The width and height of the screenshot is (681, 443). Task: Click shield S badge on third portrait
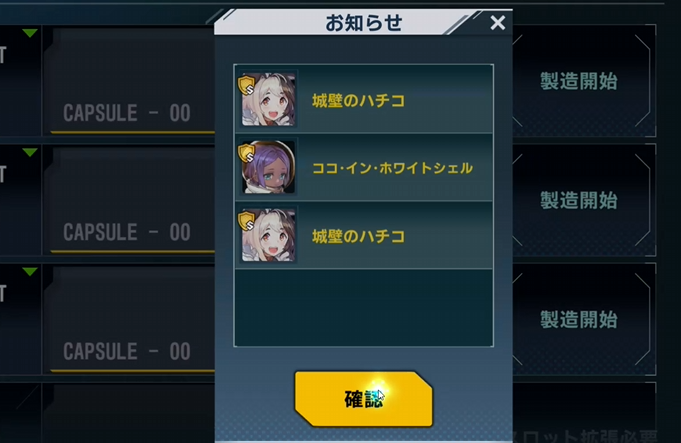tap(246, 221)
